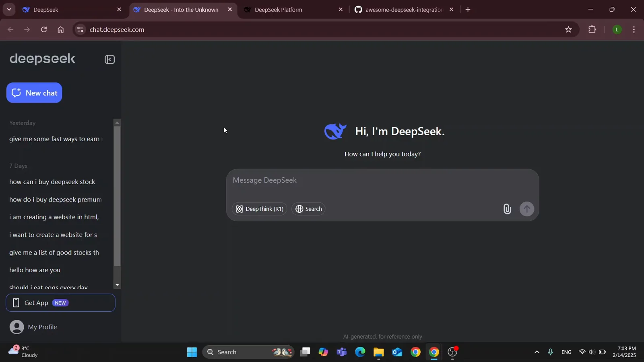This screenshot has width=644, height=362.
Task: Open Copilot from taskbar
Action: [323, 352]
